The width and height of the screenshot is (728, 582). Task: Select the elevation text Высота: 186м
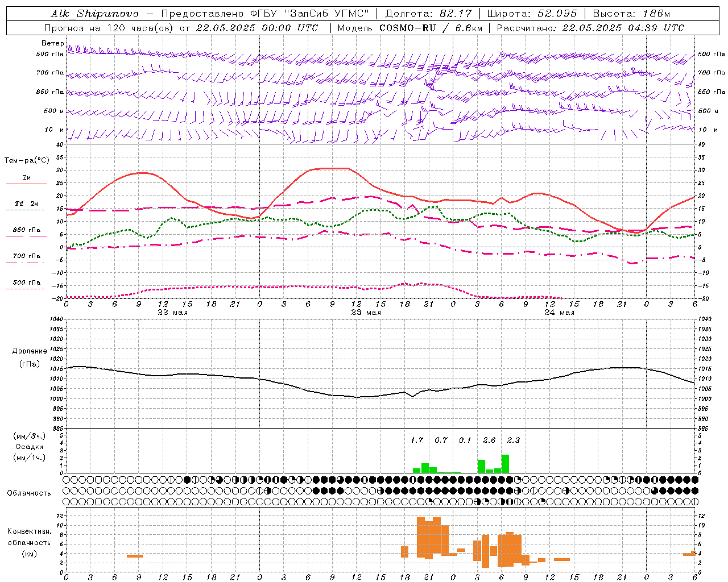click(631, 14)
